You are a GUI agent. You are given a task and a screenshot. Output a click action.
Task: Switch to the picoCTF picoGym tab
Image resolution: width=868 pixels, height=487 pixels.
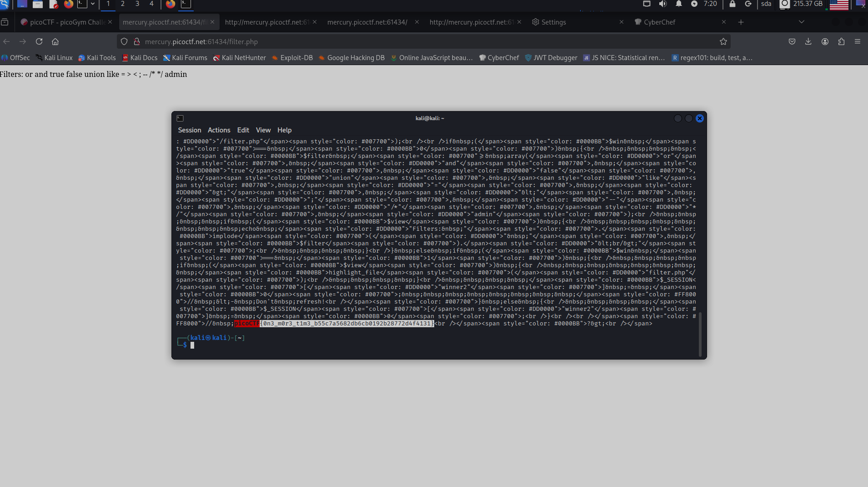[x=64, y=22]
